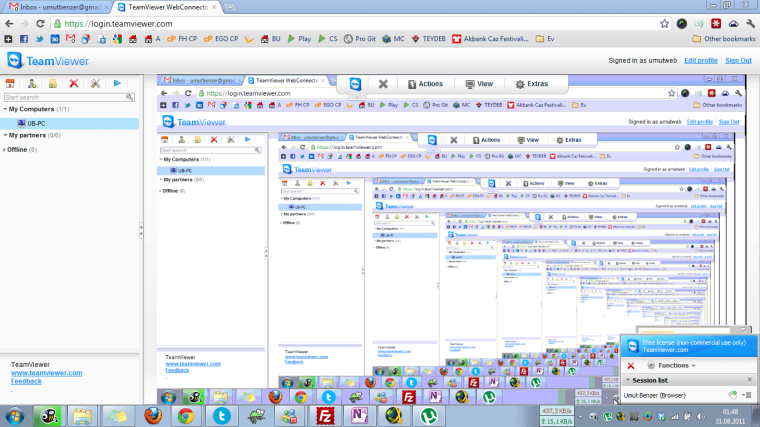Open the tools icon in sidebar toolbar

[x=95, y=84]
